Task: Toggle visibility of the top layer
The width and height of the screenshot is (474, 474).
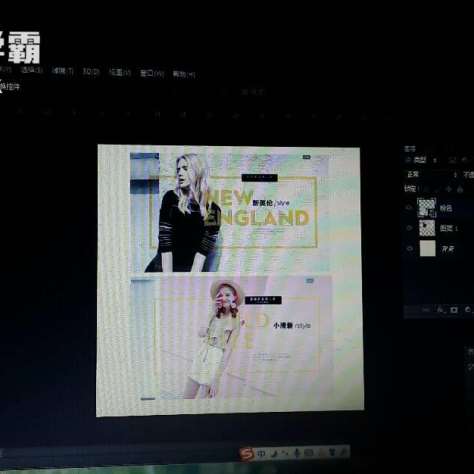Action: tap(409, 208)
